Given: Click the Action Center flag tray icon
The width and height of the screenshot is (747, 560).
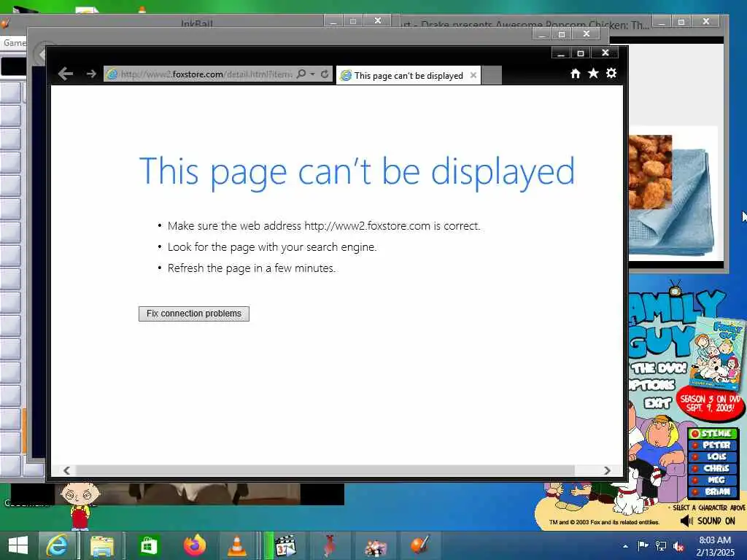Looking at the screenshot, I should [643, 546].
